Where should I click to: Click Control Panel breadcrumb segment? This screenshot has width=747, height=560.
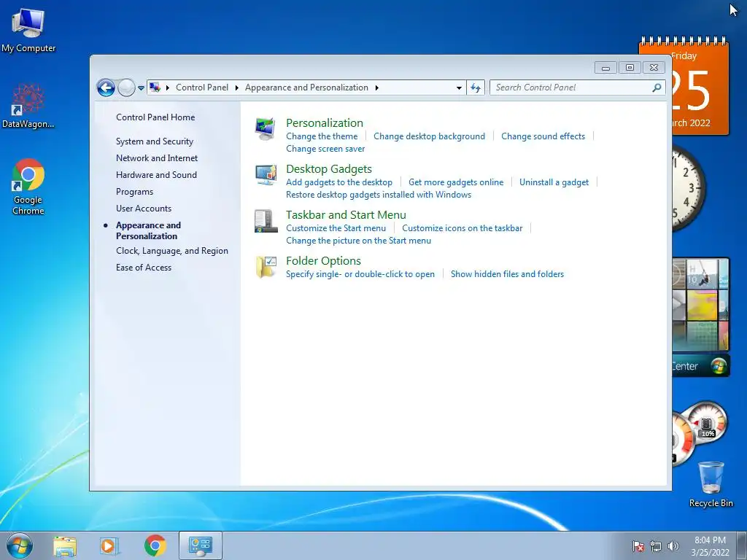[202, 87]
